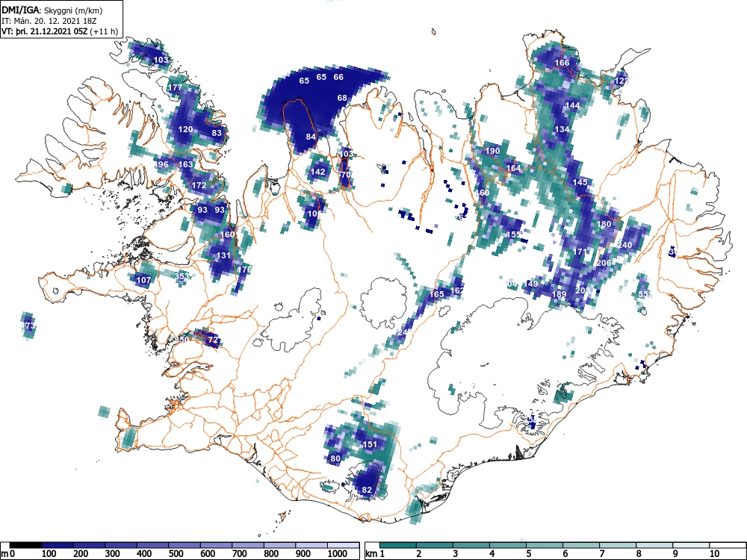
Task: Click the lightest swatch between km 9 and 10
Action: coord(691,545)
